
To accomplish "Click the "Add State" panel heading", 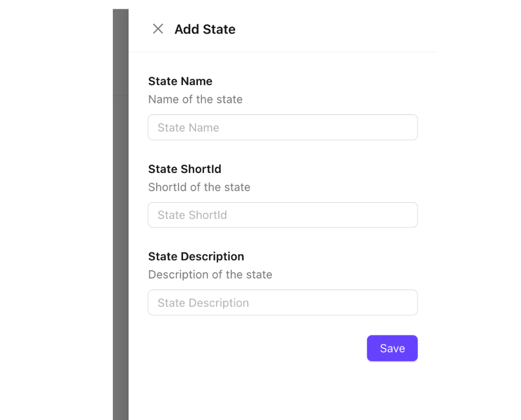I will (205, 29).
